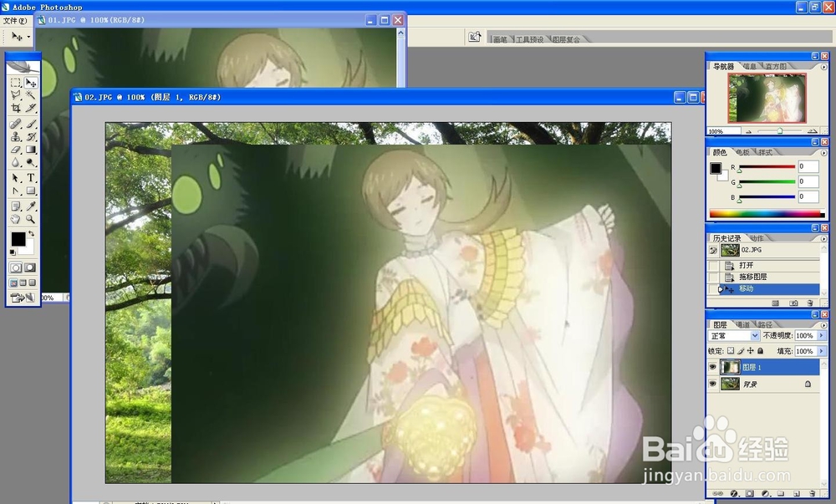The height and width of the screenshot is (504, 836).
Task: Select the 背景 layer row
Action: pyautogui.click(x=769, y=384)
